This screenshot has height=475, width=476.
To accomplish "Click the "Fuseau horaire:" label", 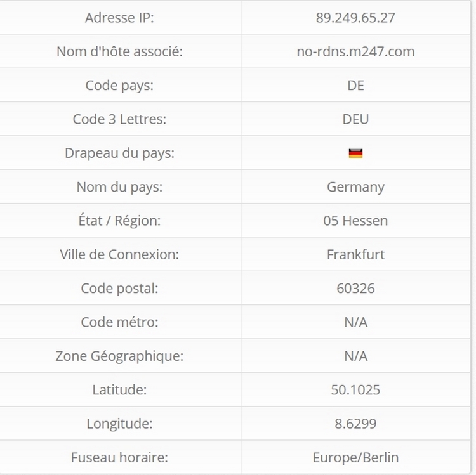I will 119,457.
